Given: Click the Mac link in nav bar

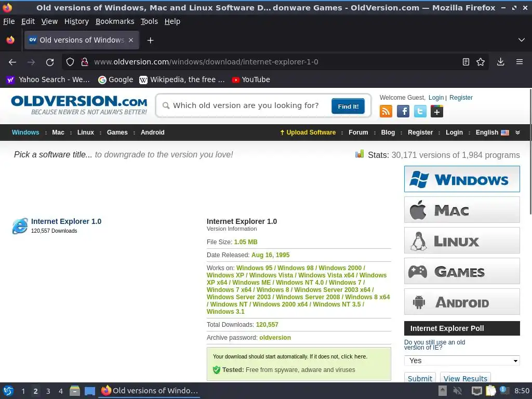Looking at the screenshot, I should 58,132.
